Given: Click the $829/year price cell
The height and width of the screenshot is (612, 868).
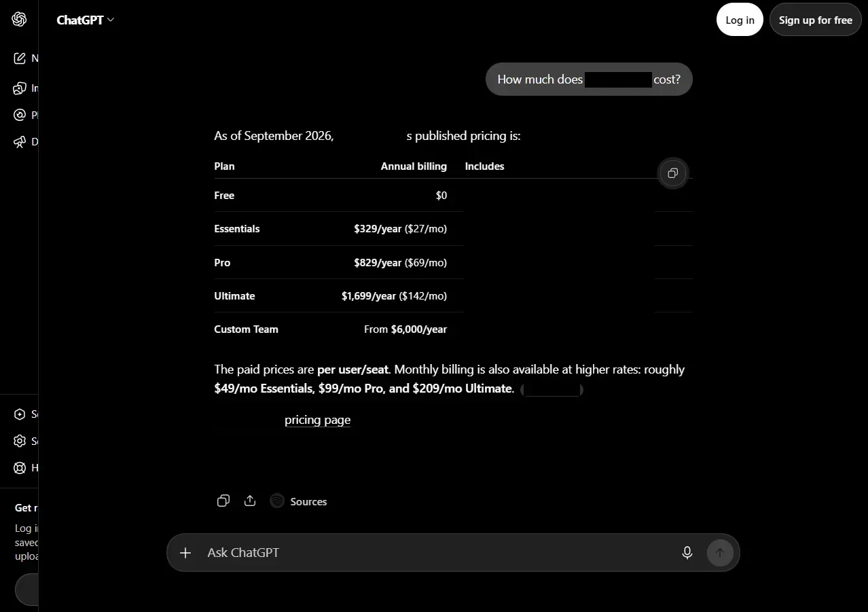Looking at the screenshot, I should click(x=400, y=263).
